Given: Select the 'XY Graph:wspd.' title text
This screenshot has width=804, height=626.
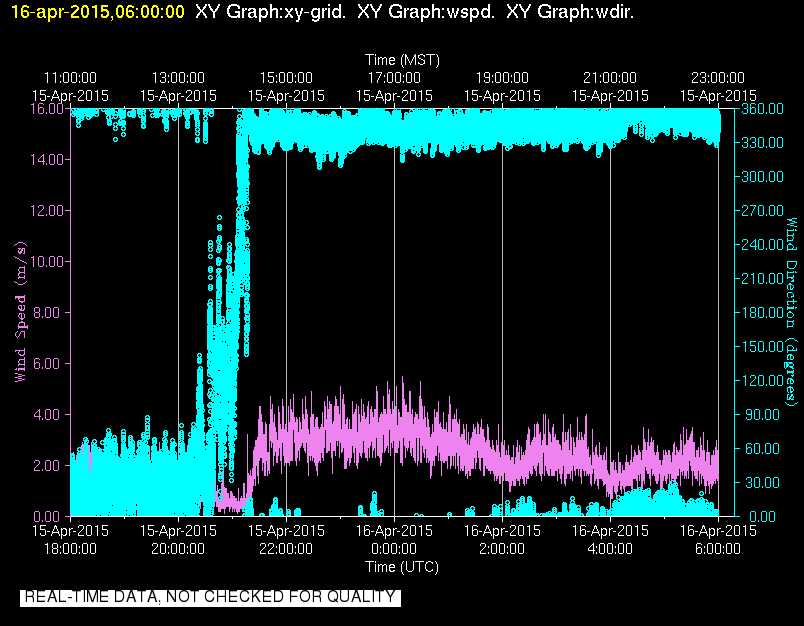Looking at the screenshot, I should (426, 12).
